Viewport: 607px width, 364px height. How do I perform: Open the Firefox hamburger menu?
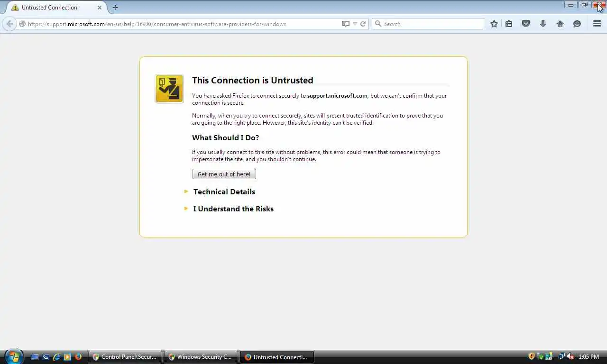pyautogui.click(x=597, y=24)
